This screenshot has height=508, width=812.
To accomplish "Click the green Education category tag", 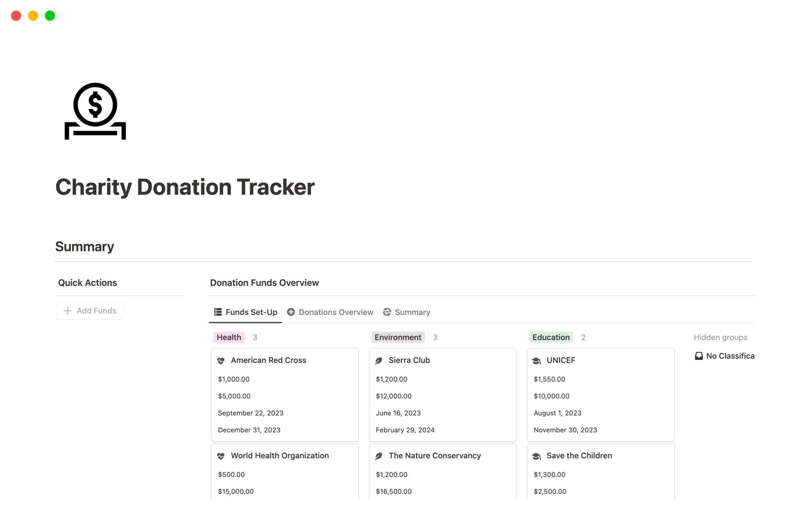I will pyautogui.click(x=551, y=337).
